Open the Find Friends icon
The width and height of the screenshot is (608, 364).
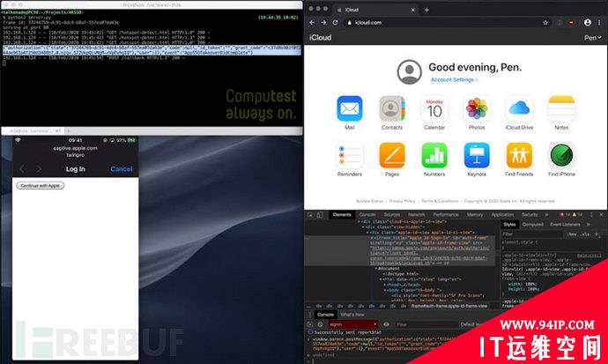point(519,155)
